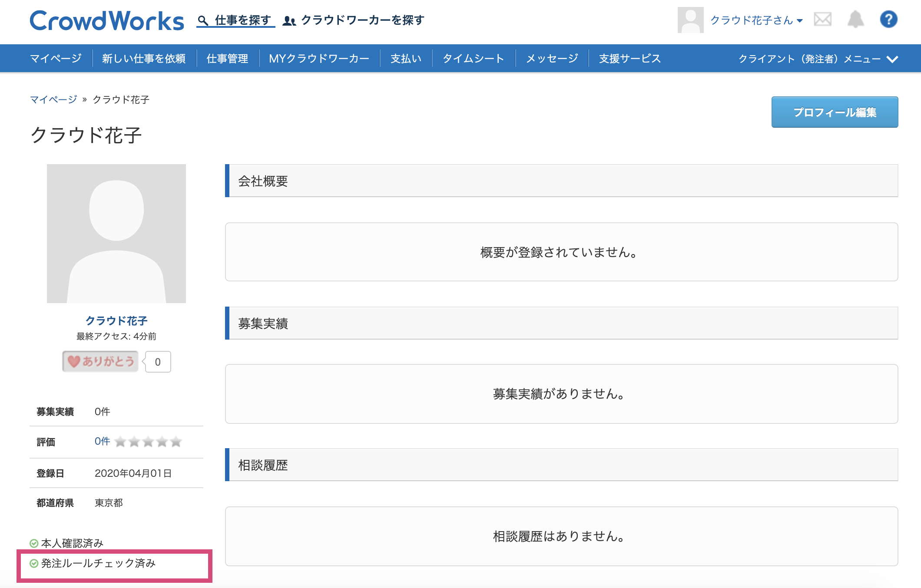Viewport: 921px width, 588px height.
Task: Click the five-star rating display
Action: (148, 442)
